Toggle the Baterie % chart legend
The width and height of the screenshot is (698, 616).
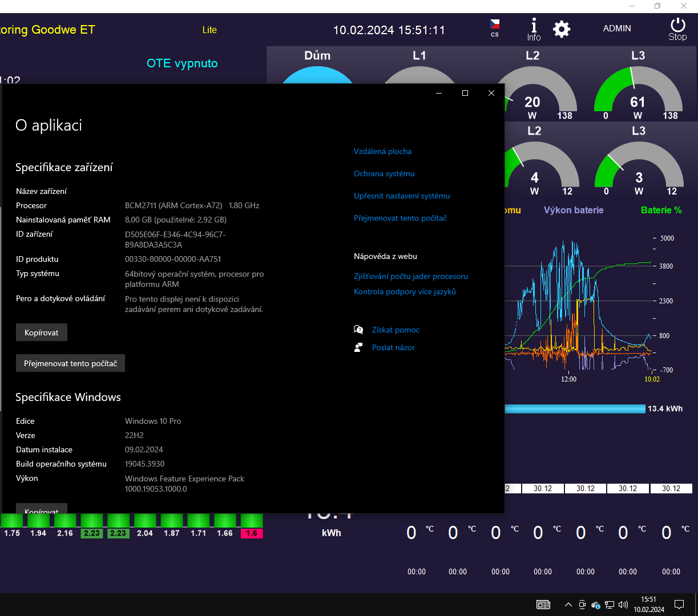(x=661, y=210)
